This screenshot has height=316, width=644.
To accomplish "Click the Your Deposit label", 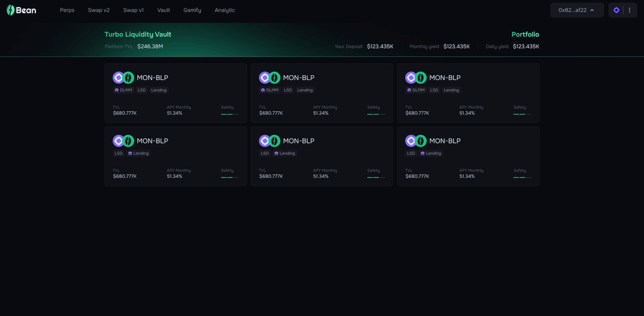I will click(x=349, y=47).
